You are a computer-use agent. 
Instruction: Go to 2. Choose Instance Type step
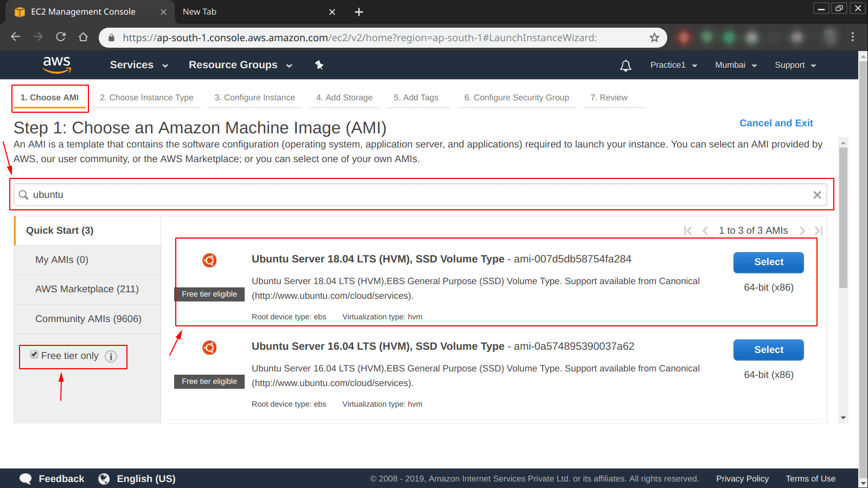[x=146, y=98]
